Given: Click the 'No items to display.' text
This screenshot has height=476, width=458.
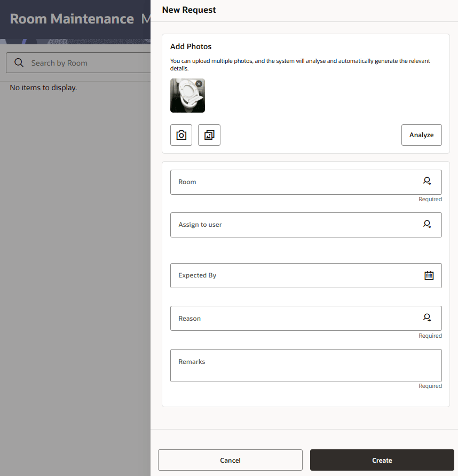Looking at the screenshot, I should tap(43, 88).
